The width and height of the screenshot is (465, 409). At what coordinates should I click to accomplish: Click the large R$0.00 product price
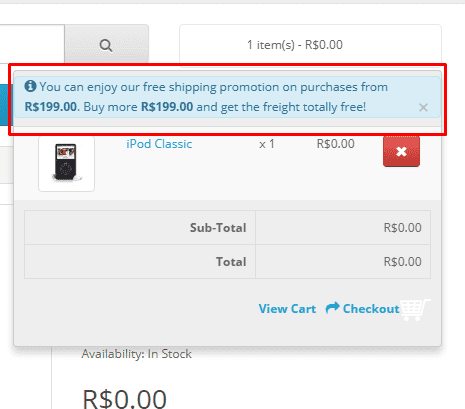pyautogui.click(x=124, y=398)
